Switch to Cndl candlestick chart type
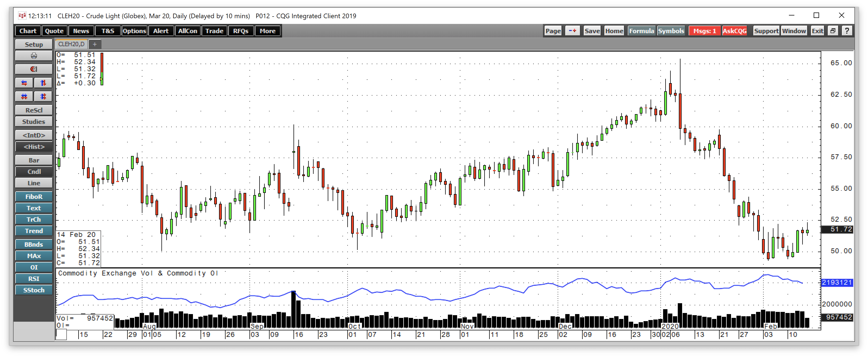Image resolution: width=868 pixels, height=357 pixels. pos(34,171)
